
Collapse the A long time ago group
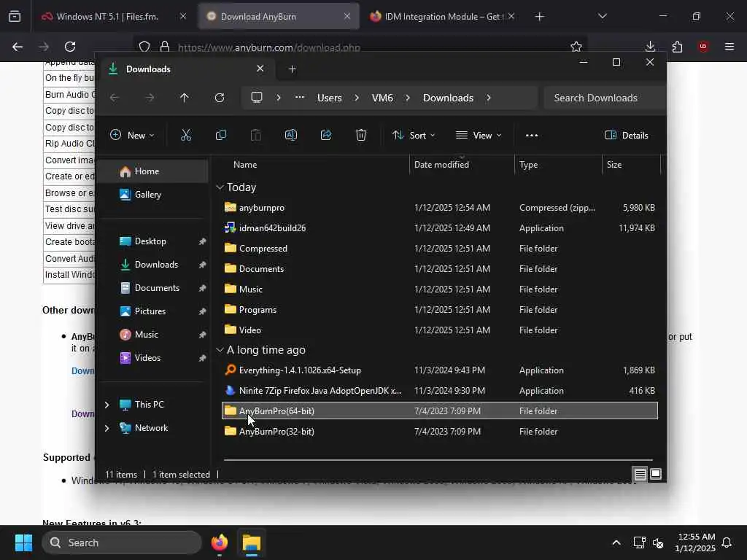(220, 350)
